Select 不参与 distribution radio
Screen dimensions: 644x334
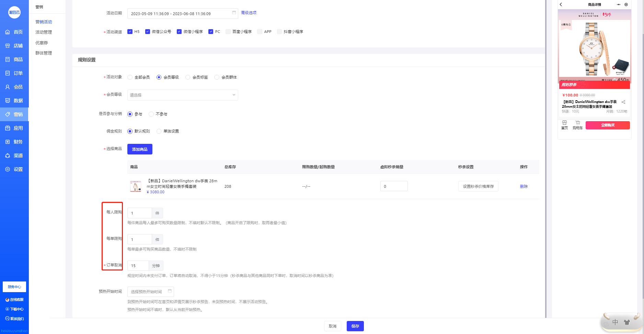[x=151, y=114]
